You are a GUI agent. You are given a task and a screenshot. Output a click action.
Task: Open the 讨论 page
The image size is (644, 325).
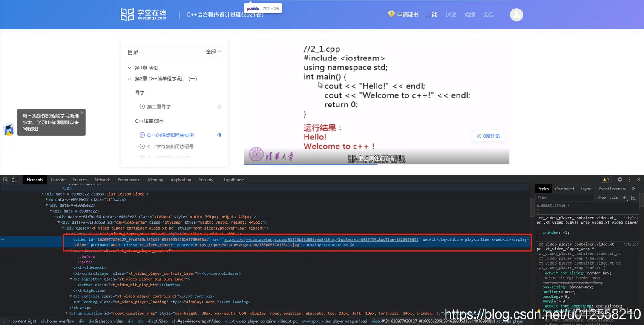point(451,14)
